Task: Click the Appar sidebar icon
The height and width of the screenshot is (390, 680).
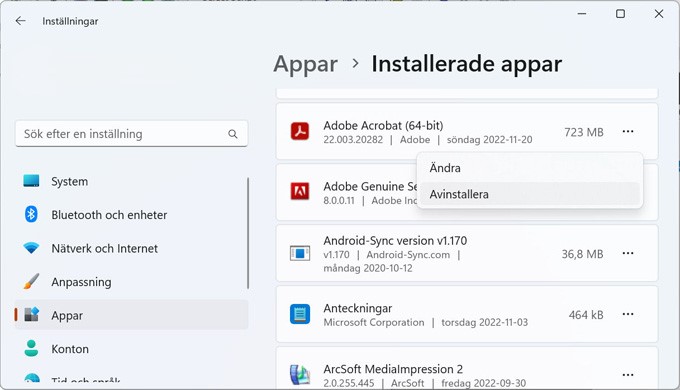Action: tap(31, 315)
